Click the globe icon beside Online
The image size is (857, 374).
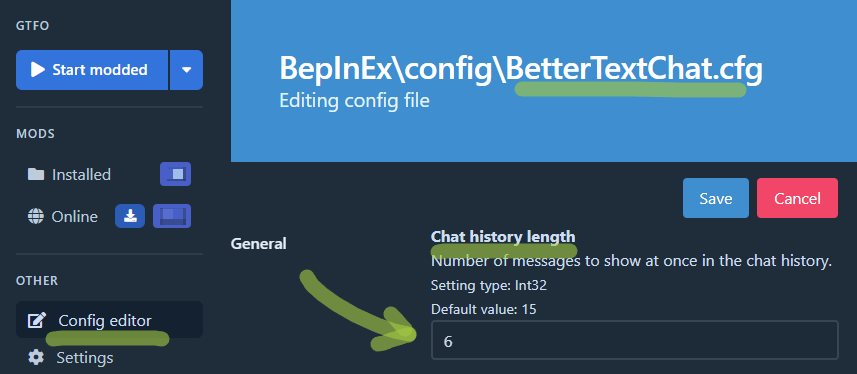(36, 217)
